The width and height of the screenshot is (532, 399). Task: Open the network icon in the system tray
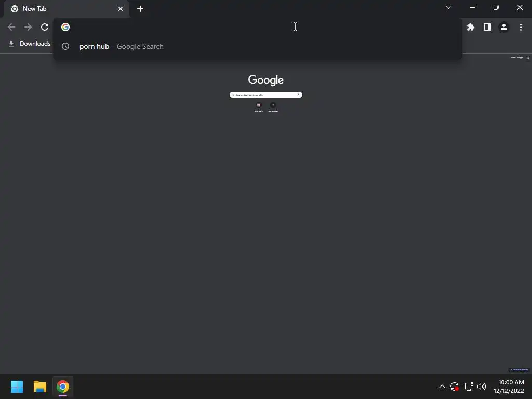click(x=469, y=387)
